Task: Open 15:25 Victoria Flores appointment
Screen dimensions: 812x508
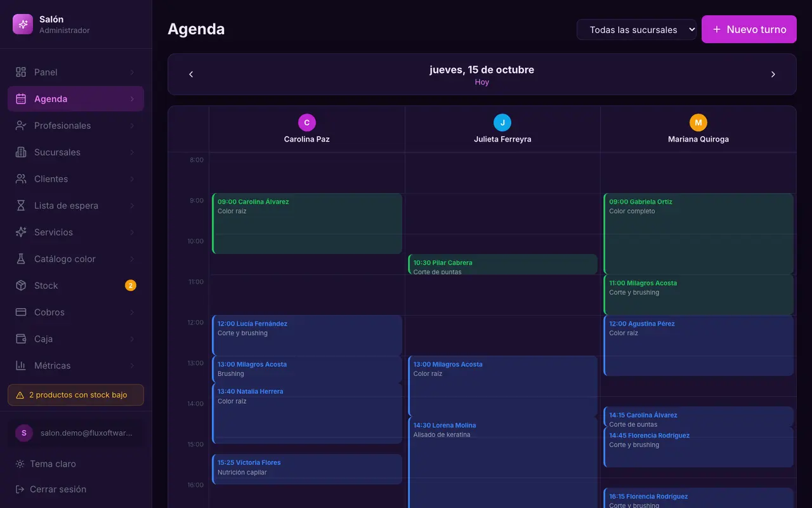Action: pos(307,469)
